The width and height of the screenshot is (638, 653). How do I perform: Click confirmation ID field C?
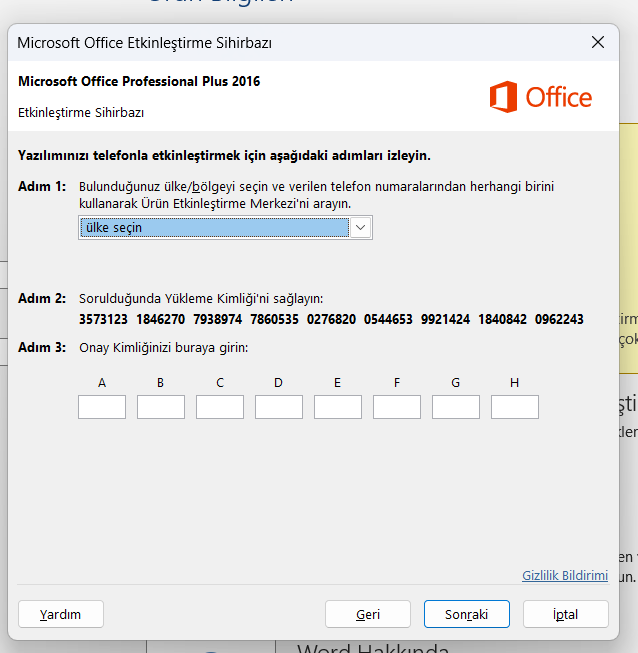coord(220,407)
